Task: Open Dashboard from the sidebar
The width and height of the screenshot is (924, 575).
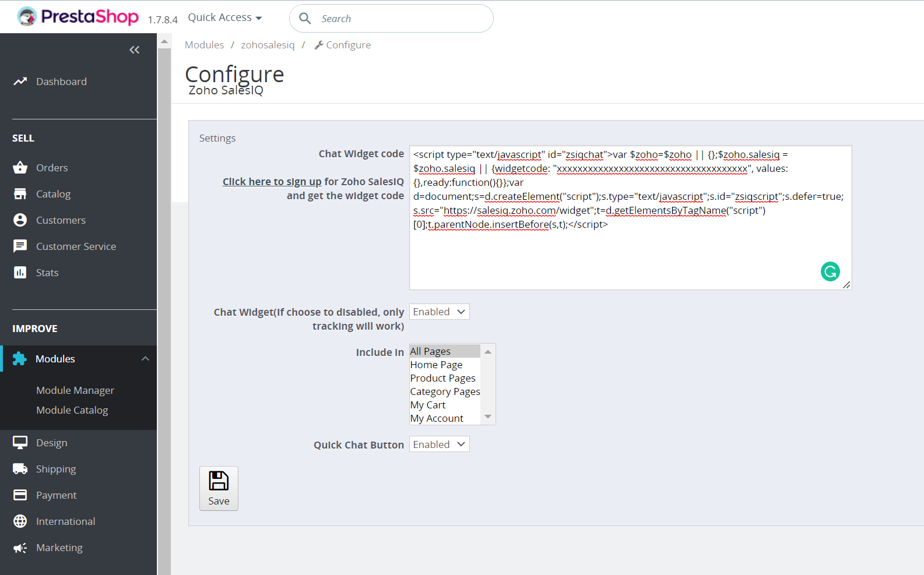Action: [x=61, y=82]
